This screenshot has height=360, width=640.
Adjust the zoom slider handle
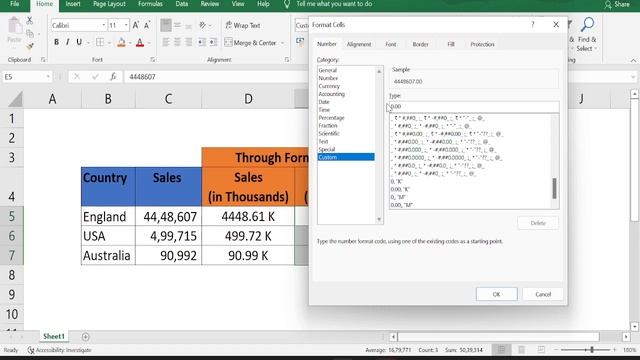click(x=592, y=350)
